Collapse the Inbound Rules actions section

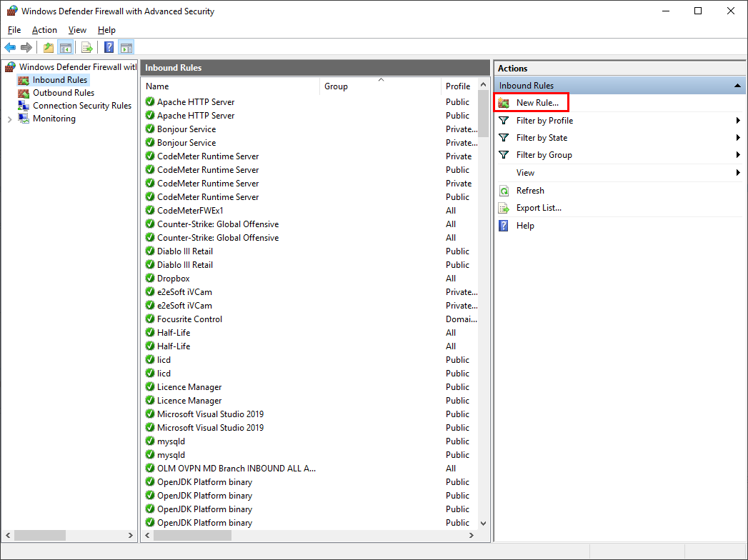737,86
